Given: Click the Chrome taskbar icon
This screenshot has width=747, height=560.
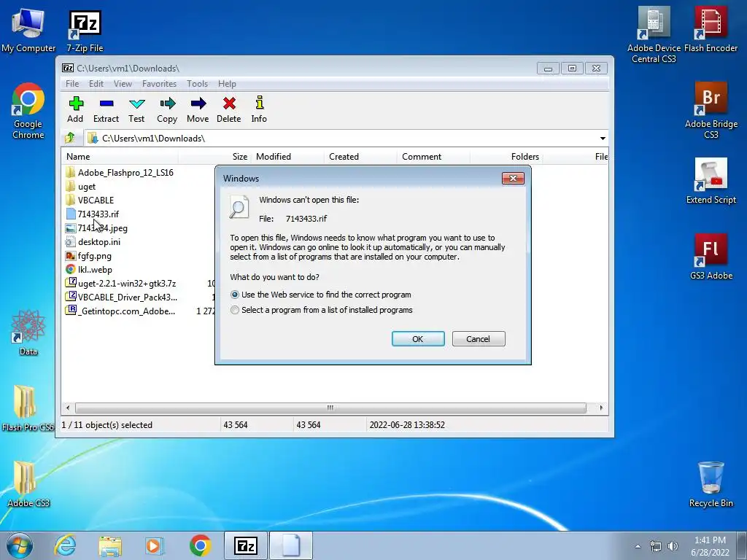Looking at the screenshot, I should (200, 545).
